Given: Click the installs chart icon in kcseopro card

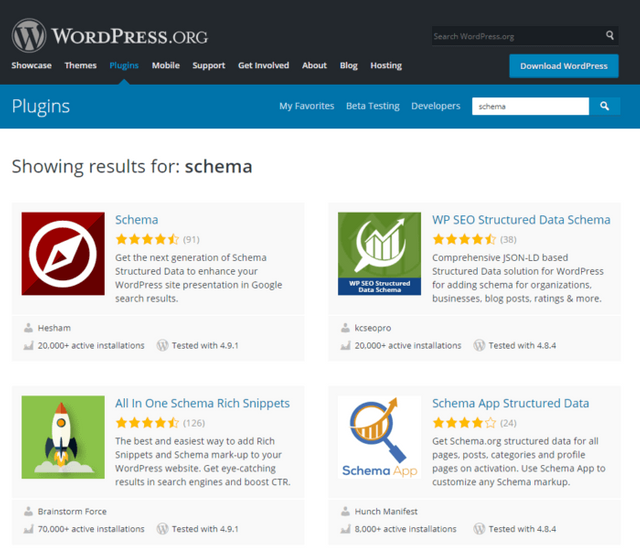Looking at the screenshot, I should [345, 346].
